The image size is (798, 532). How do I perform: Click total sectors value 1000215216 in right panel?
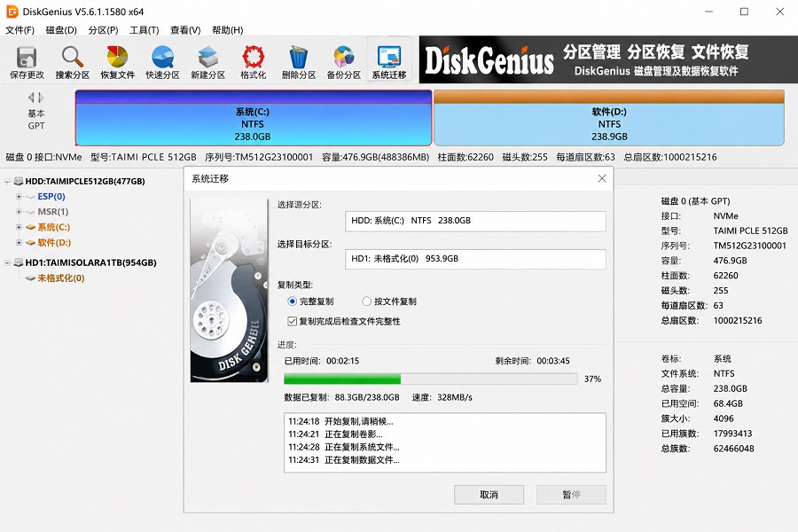(738, 321)
